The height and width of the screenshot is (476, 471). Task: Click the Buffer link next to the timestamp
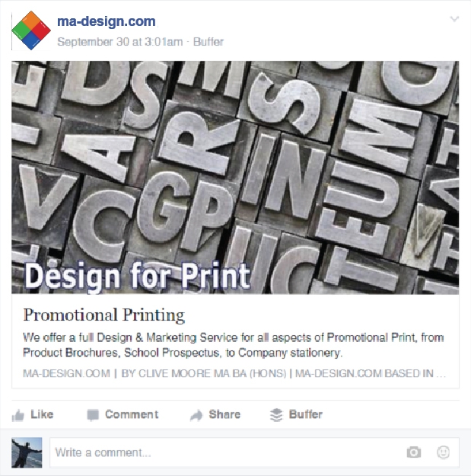pos(208,42)
